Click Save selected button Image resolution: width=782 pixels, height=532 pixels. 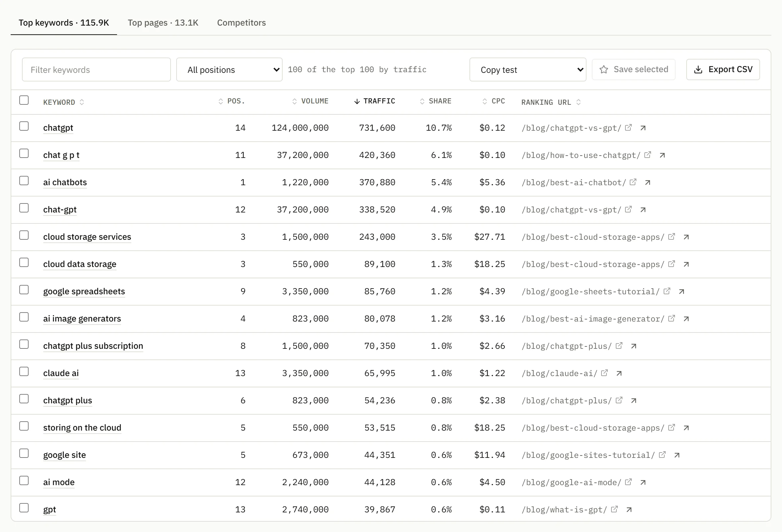click(633, 69)
